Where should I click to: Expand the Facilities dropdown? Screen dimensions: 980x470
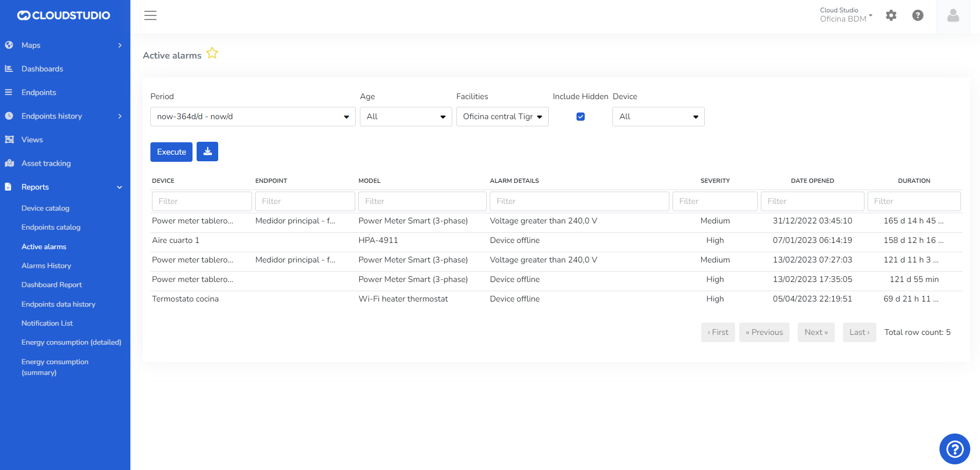(502, 117)
